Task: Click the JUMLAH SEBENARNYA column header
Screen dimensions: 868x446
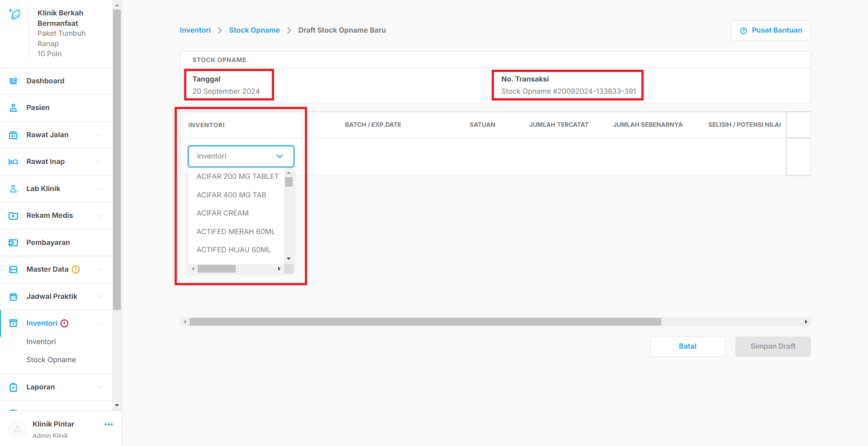Action: [x=648, y=125]
